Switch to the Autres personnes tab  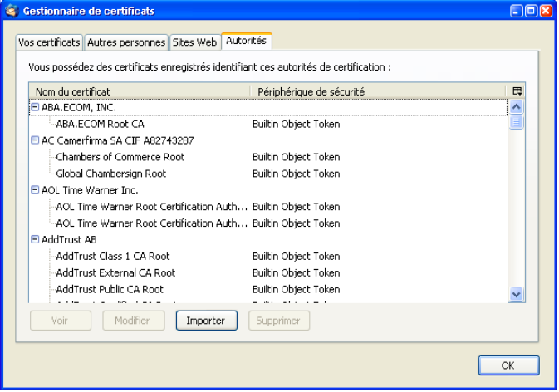(x=126, y=42)
